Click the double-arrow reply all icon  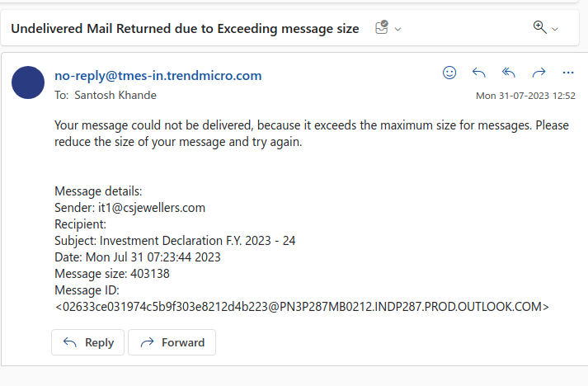pos(509,73)
